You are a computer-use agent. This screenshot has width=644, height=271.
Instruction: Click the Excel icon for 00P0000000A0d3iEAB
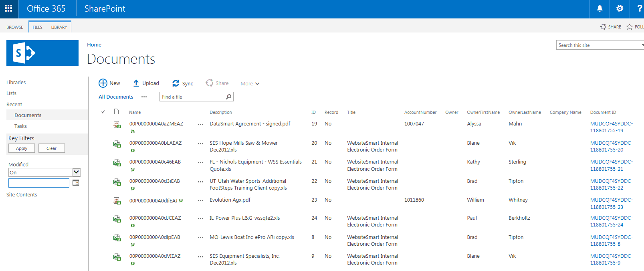[117, 182]
